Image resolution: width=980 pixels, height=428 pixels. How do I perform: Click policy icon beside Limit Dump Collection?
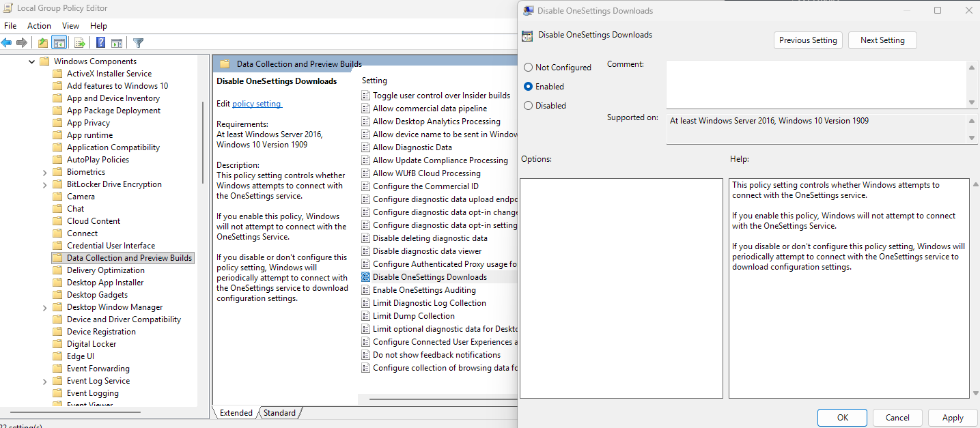[x=366, y=316]
